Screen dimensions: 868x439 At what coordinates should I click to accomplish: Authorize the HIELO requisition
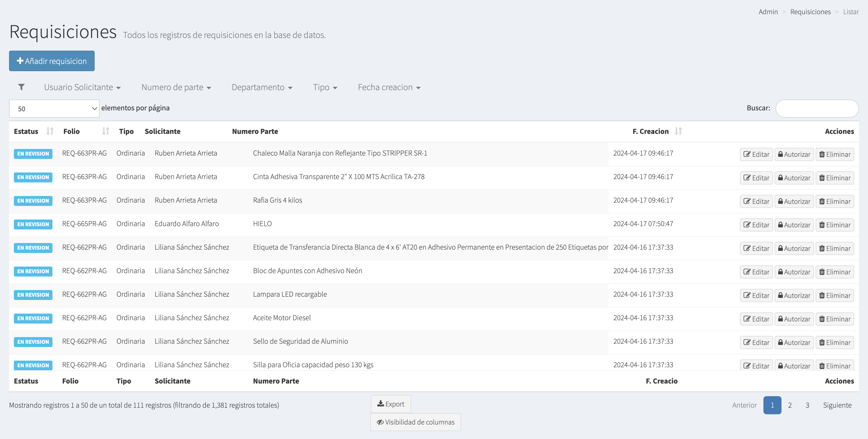(x=794, y=225)
